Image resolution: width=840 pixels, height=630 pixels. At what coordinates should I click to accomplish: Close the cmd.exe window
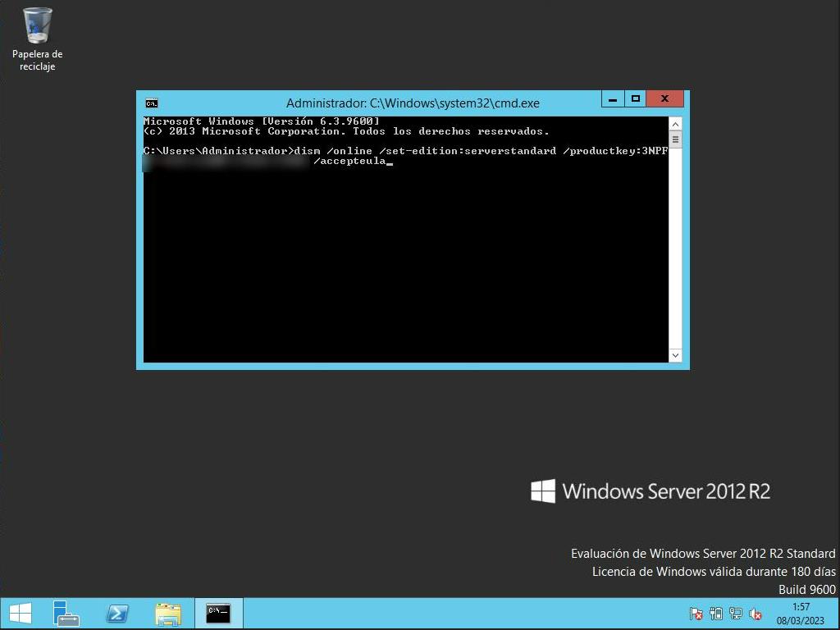coord(664,99)
